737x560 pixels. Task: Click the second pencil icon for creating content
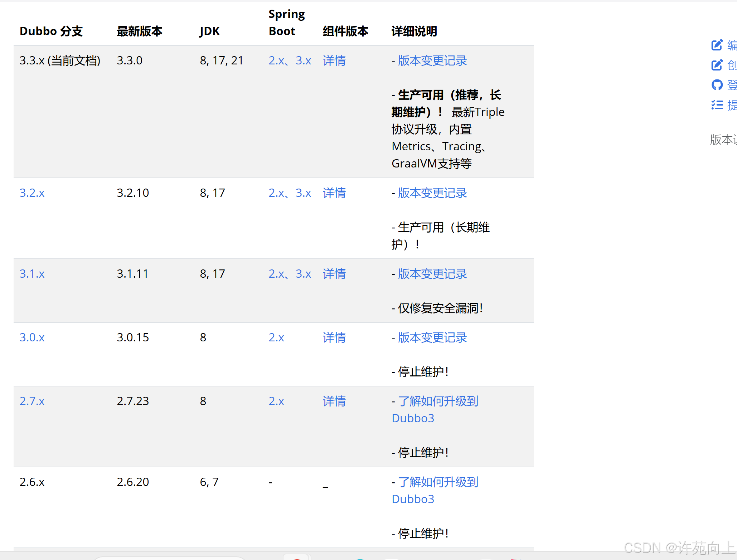point(717,65)
